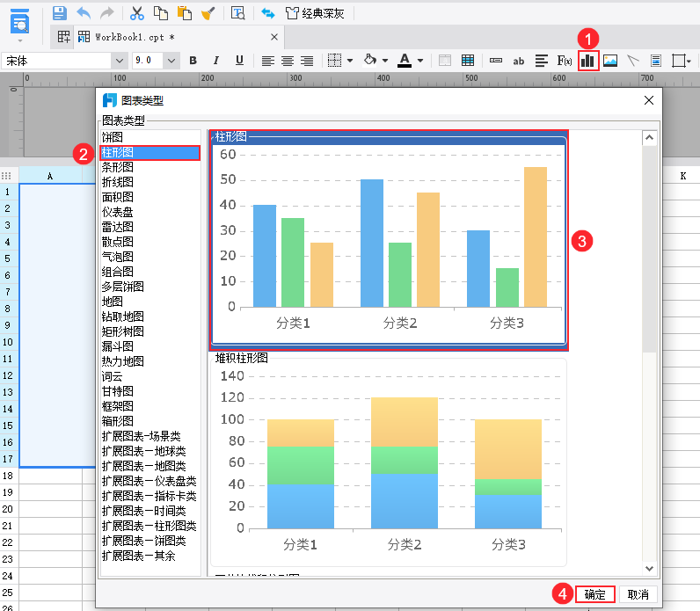Screen dimensions: 700x611
Task: Click the insert slope line icon
Action: [633, 61]
